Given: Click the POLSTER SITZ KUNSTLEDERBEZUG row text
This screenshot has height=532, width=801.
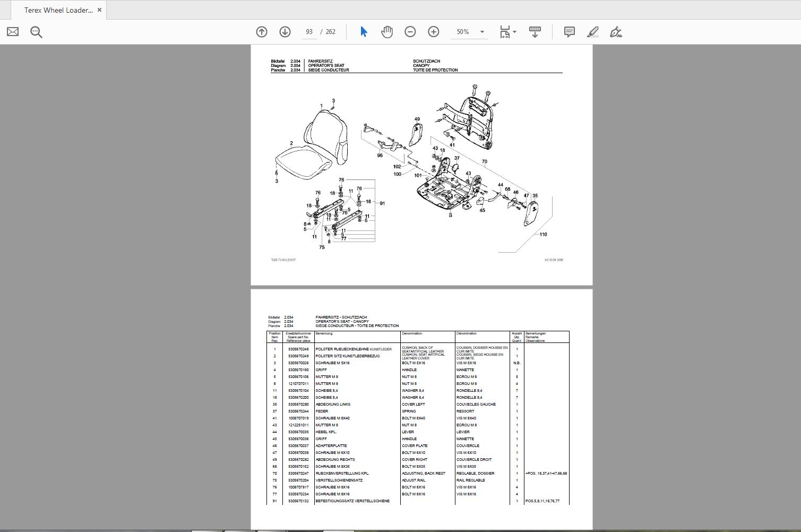Looking at the screenshot, I should point(348,356).
